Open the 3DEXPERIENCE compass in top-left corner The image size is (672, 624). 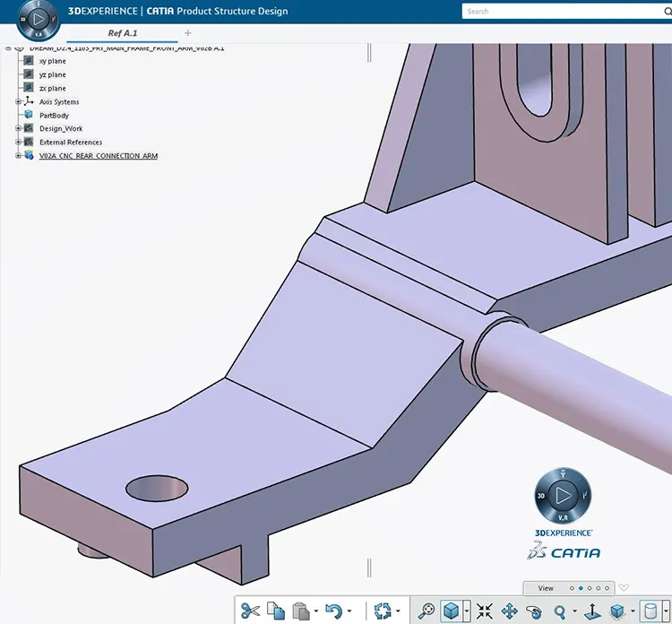click(39, 20)
